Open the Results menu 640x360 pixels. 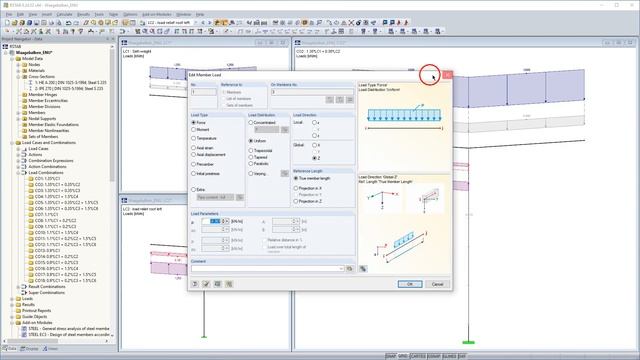[x=83, y=14]
